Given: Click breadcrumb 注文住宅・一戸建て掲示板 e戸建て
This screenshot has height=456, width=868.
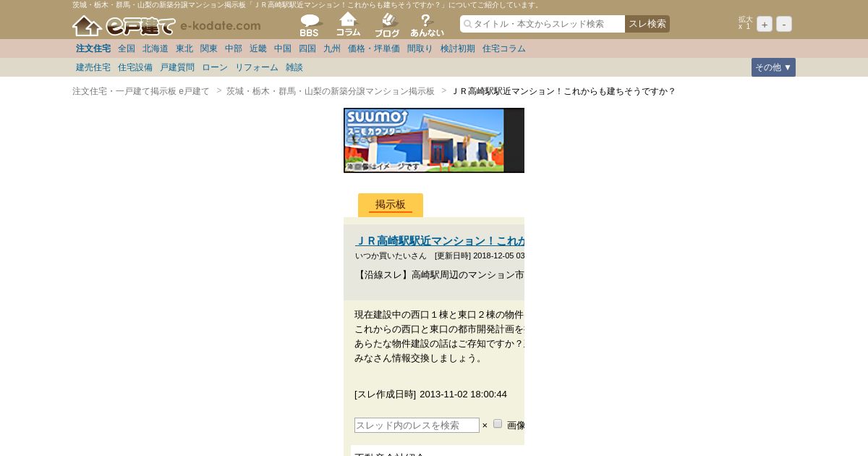Looking at the screenshot, I should [141, 91].
